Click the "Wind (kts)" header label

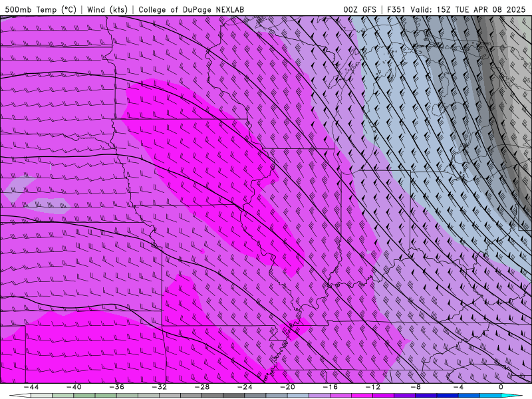[107, 9]
